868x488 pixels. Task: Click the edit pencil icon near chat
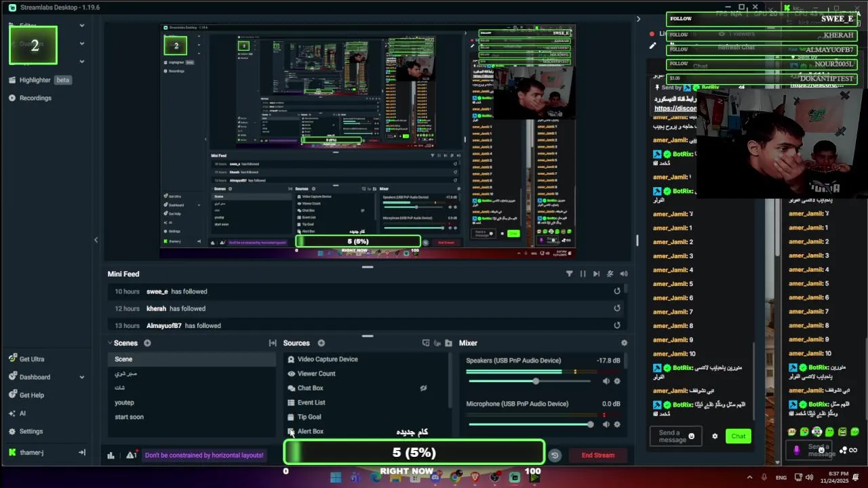652,46
